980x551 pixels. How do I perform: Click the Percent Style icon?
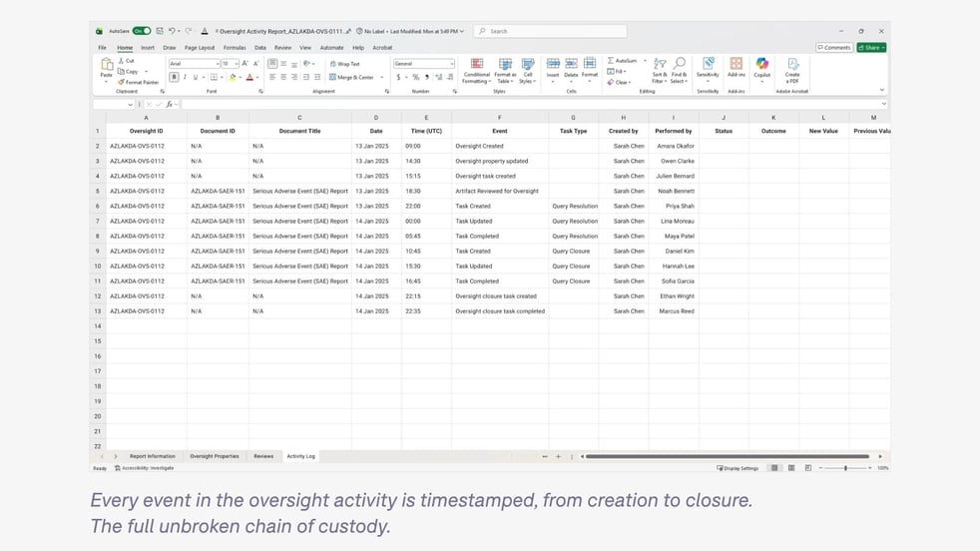click(415, 77)
